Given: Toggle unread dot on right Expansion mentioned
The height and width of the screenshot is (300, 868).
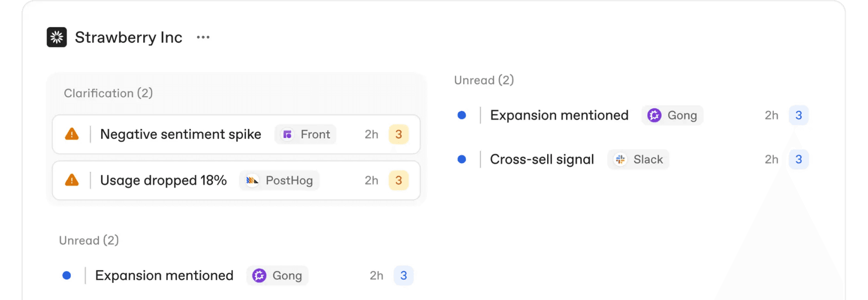Looking at the screenshot, I should pyautogui.click(x=462, y=115).
